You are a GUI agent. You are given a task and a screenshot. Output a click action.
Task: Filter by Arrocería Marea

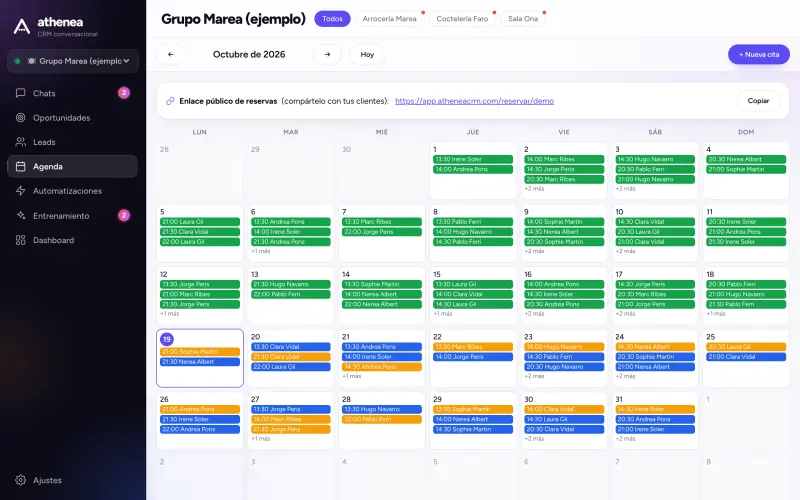point(389,18)
